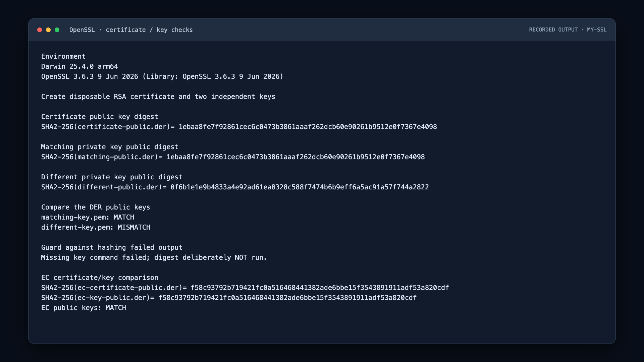
Task: Click the 'EC public keys: MATCH' line
Action: (84, 308)
